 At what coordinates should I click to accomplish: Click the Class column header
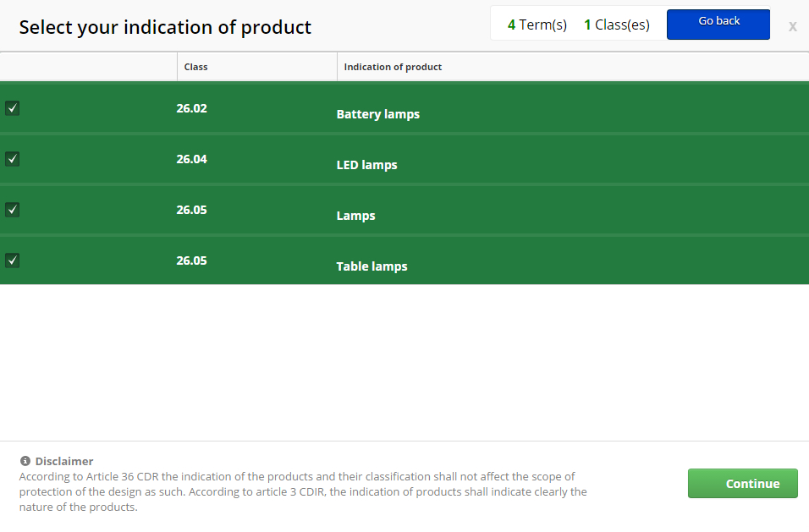tap(196, 67)
